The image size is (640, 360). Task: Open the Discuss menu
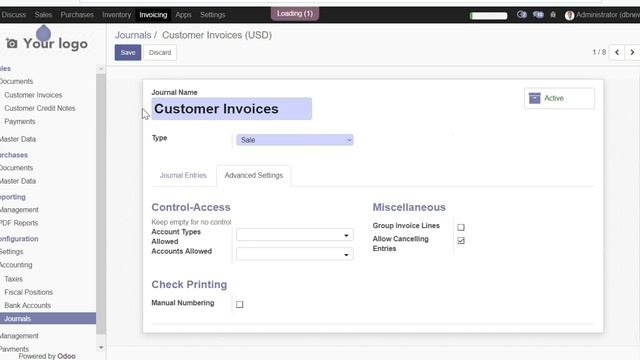(x=13, y=15)
